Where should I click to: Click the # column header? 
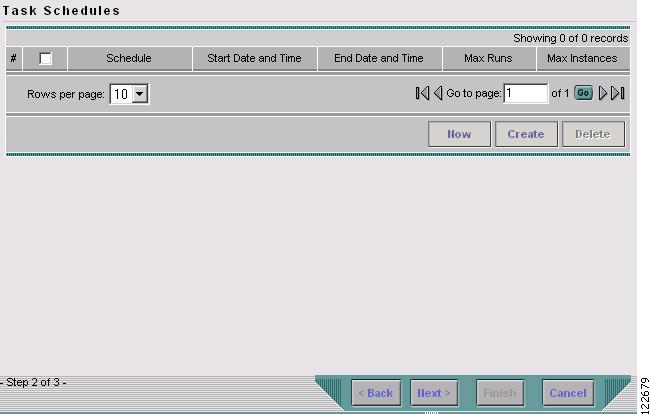click(x=14, y=58)
